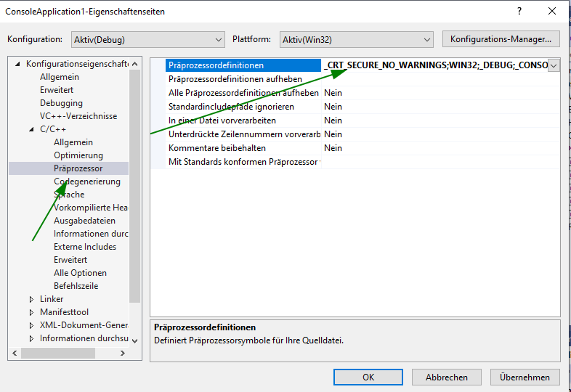The width and height of the screenshot is (571, 392).
Task: Collapse the Konfigurationseigenschaften root node
Action: (x=17, y=64)
